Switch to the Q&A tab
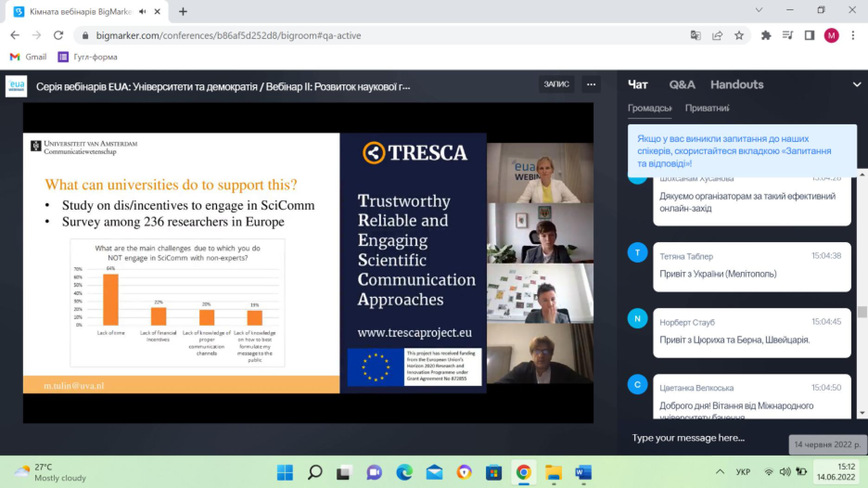The height and width of the screenshot is (488, 868). click(682, 84)
